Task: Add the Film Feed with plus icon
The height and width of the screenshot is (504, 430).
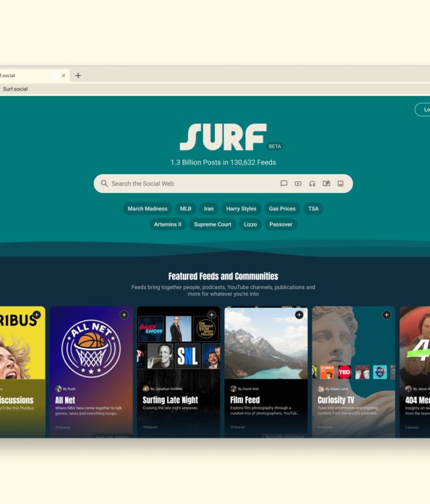Action: (x=299, y=315)
